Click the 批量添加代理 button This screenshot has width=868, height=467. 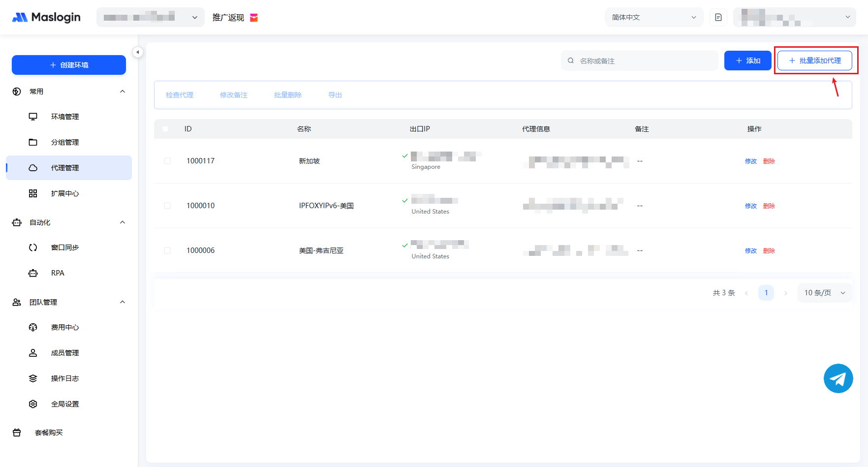pos(814,61)
